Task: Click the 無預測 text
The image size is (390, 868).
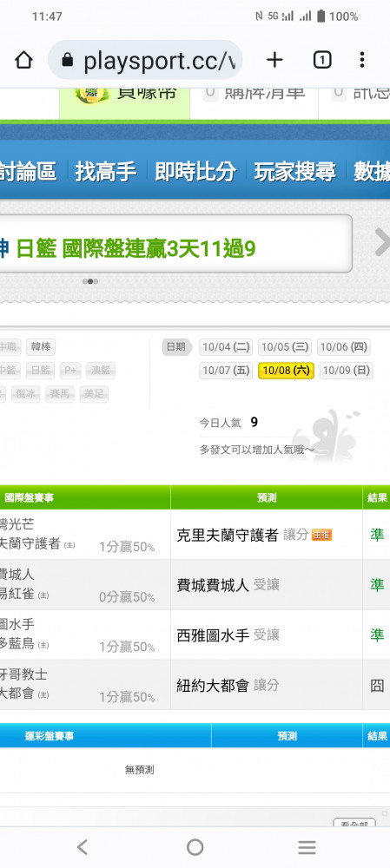Action: (140, 769)
